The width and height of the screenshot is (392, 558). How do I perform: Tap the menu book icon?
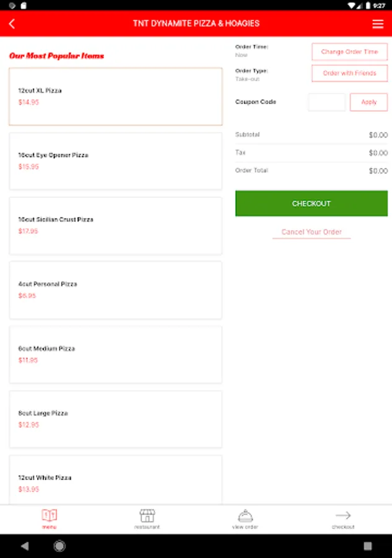(50, 516)
